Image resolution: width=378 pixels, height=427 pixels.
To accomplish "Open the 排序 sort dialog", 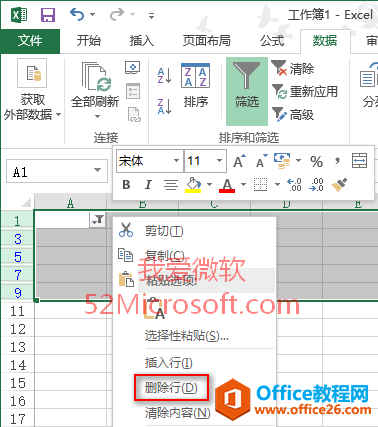I will (x=196, y=85).
